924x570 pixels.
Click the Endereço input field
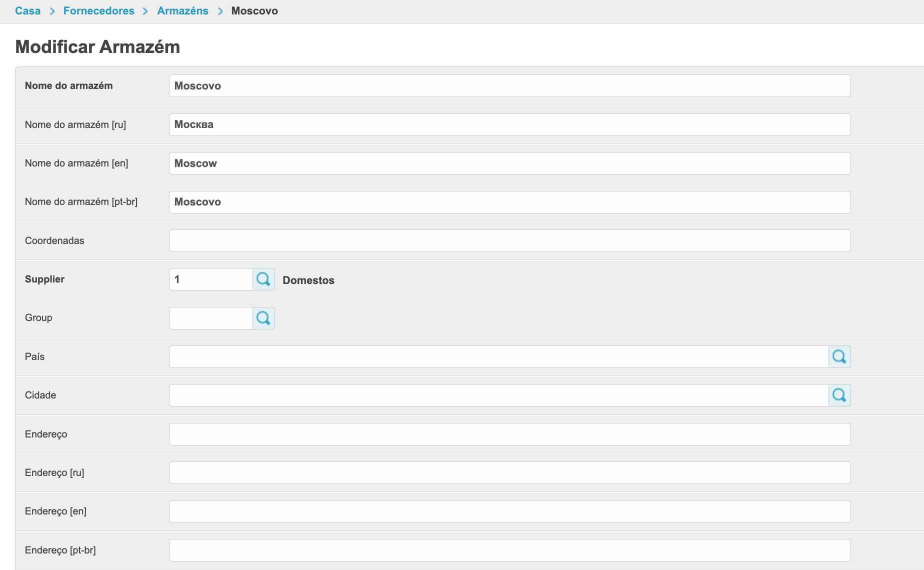(509, 434)
